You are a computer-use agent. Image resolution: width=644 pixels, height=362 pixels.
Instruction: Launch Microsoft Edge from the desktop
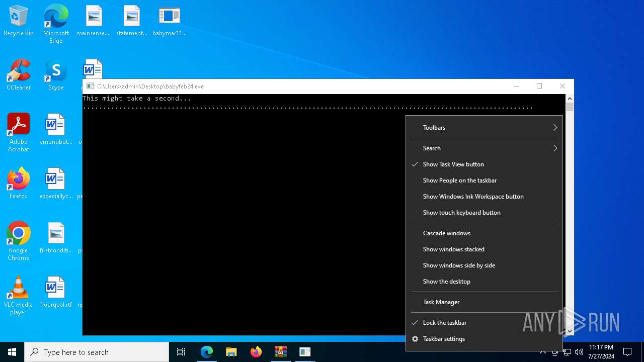click(56, 24)
